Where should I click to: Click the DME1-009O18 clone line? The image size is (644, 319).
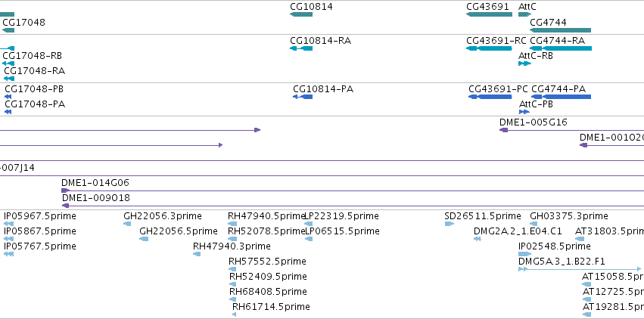[x=353, y=206]
